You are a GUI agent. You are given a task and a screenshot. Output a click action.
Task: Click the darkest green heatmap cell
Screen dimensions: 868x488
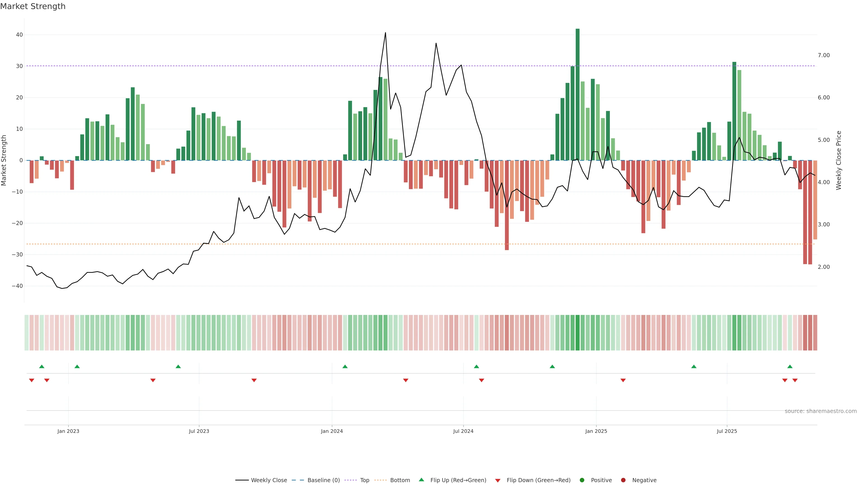pyautogui.click(x=578, y=333)
